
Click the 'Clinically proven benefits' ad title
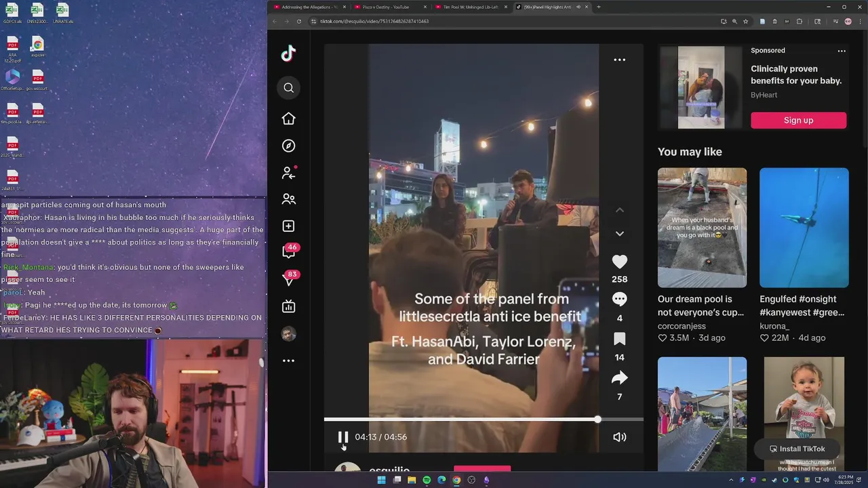click(796, 75)
